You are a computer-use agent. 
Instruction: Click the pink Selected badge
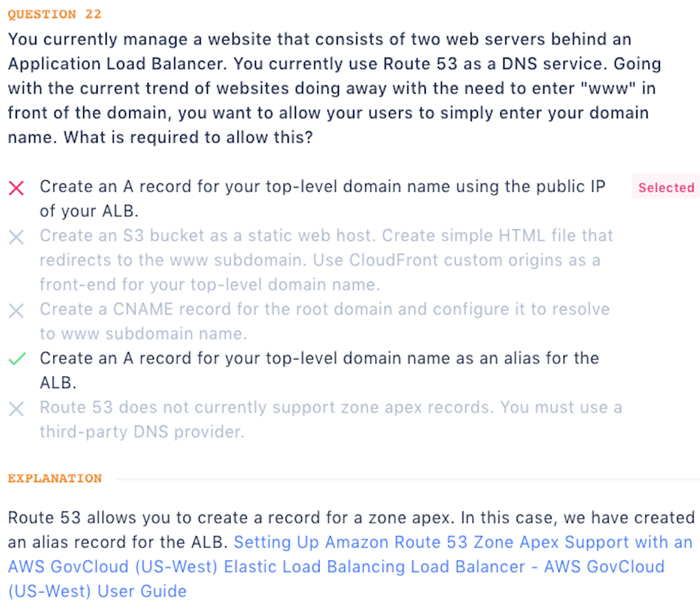pos(665,187)
